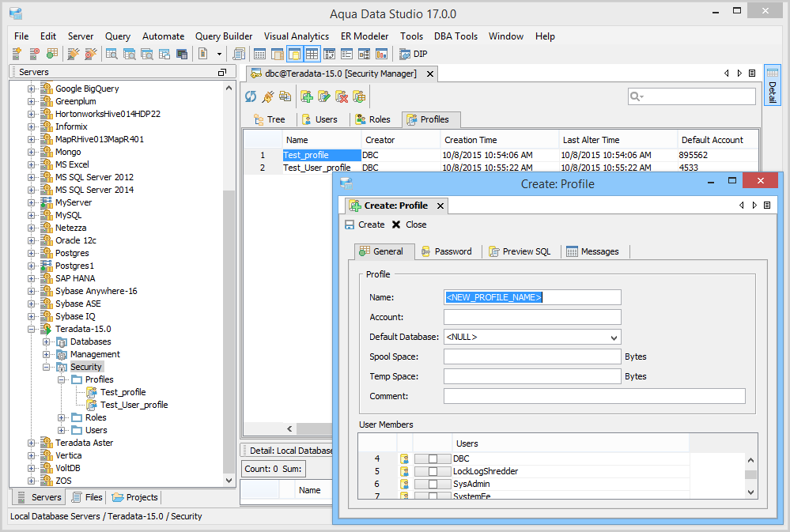Expand the Roles node in server tree
Image resolution: width=790 pixels, height=532 pixels.
tap(62, 417)
